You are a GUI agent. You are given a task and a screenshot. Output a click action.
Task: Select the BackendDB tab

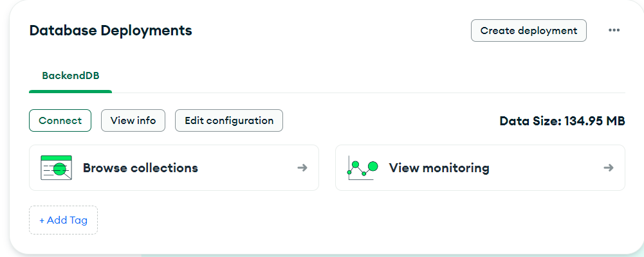point(71,75)
